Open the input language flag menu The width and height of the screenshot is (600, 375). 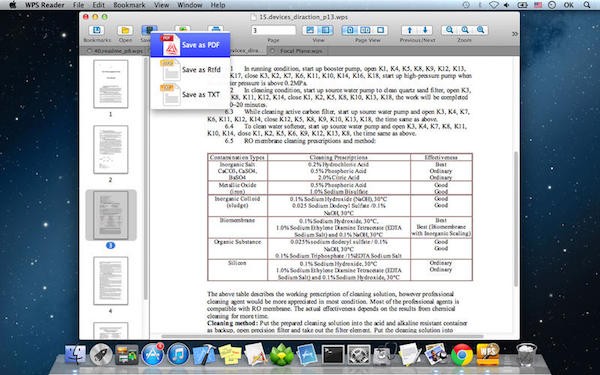point(538,5)
